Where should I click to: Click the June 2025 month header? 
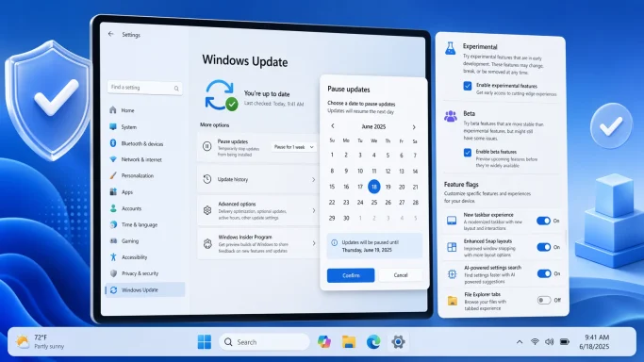coord(373,126)
